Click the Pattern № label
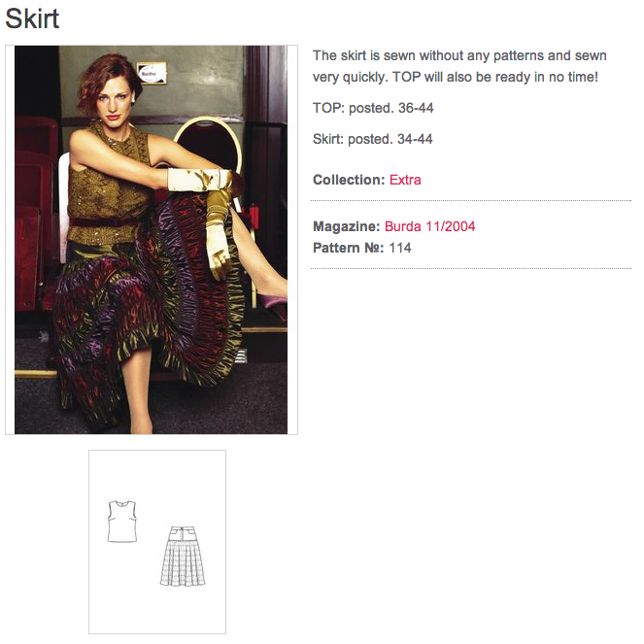 (x=349, y=248)
